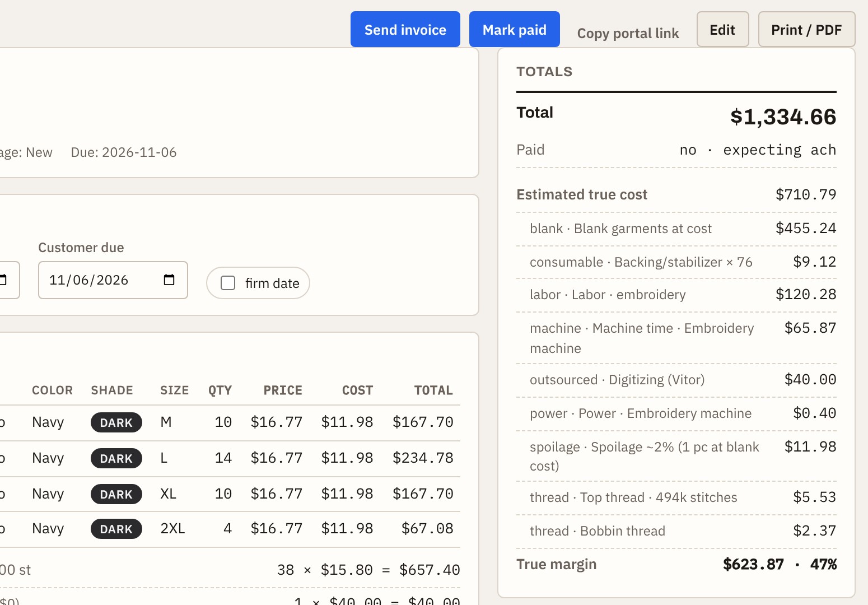Click the COLOR column header
This screenshot has width=868, height=605.
pyautogui.click(x=53, y=390)
